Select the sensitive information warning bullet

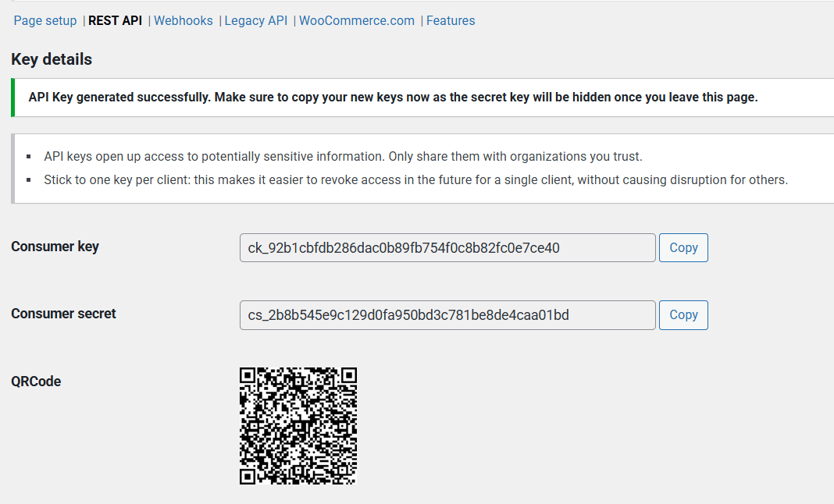pos(343,157)
